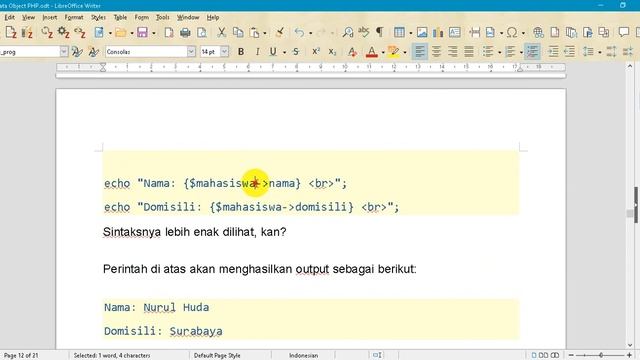Cut selection with scissors icon
Viewport: 640px width, 360px height.
[x=221, y=32]
